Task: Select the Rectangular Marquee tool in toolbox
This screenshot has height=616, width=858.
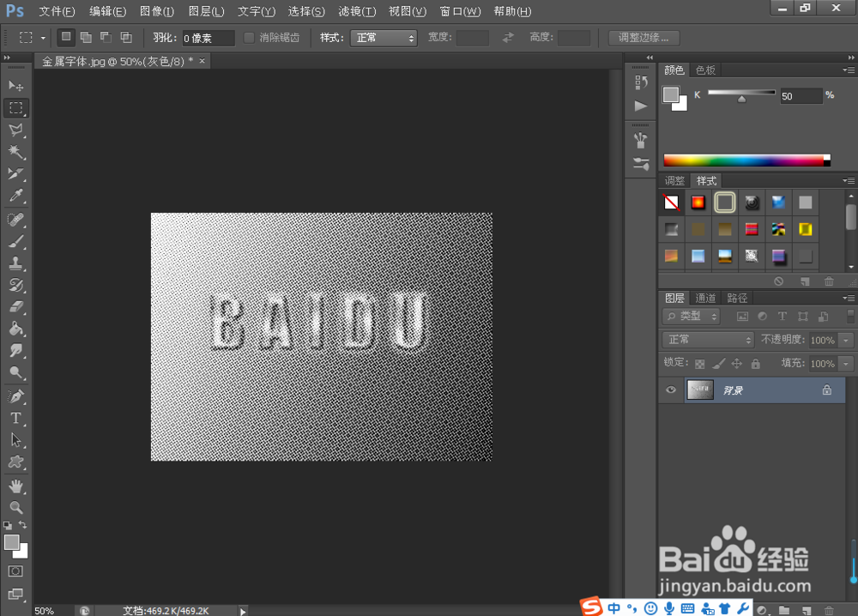Action: click(15, 108)
